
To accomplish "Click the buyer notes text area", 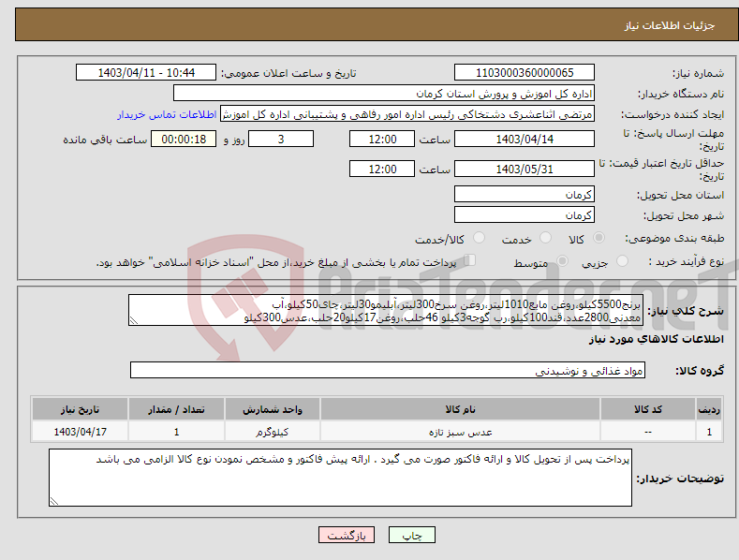I will coord(340,478).
